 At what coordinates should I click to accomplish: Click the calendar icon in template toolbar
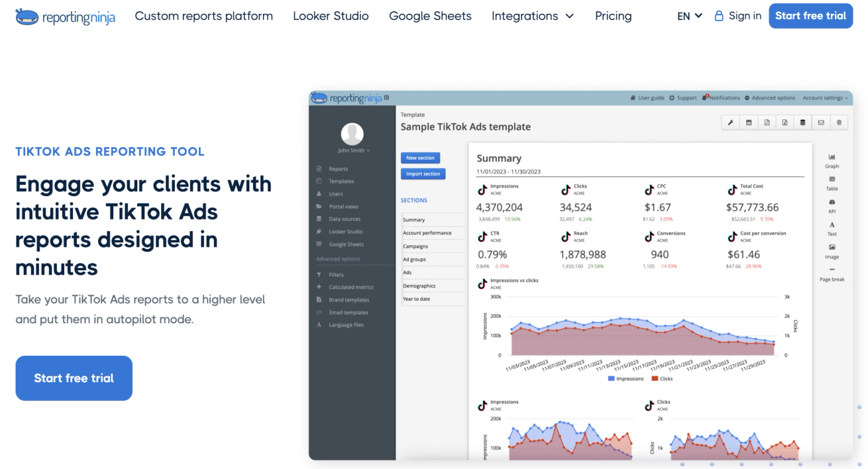pos(749,123)
